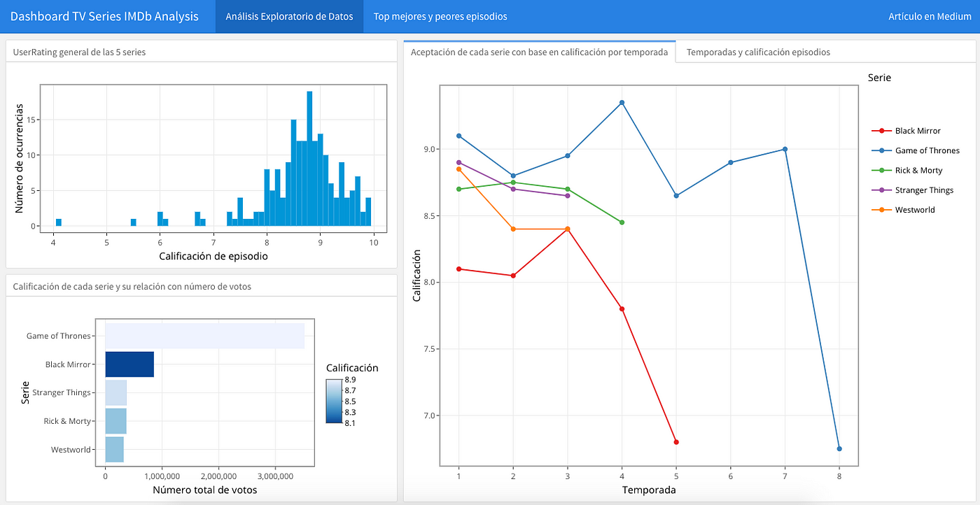Click Game of Thrones season 6 data point
This screenshot has height=505, width=980.
pos(731,162)
